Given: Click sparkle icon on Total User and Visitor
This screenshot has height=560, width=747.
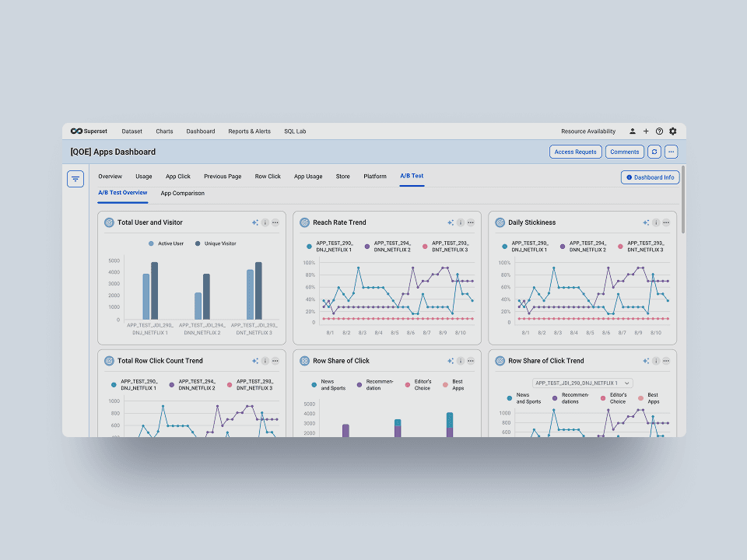Looking at the screenshot, I should pos(255,222).
